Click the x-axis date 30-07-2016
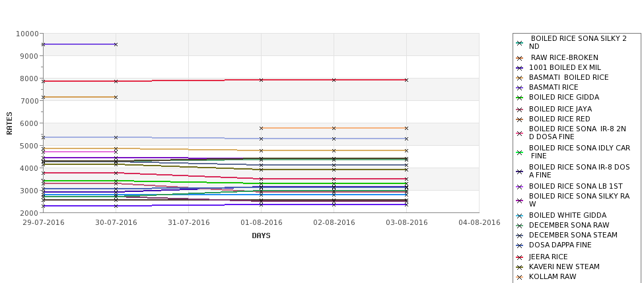644x283 pixels. (x=116, y=223)
